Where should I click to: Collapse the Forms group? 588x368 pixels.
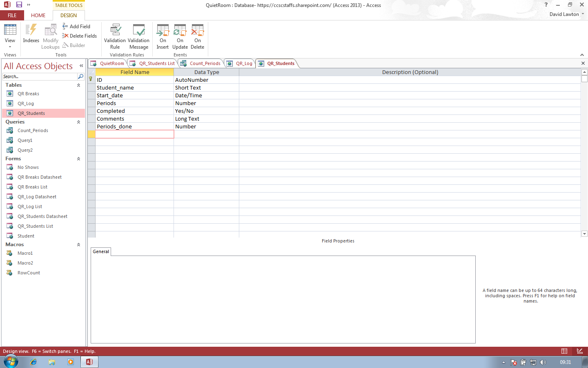[x=78, y=159]
